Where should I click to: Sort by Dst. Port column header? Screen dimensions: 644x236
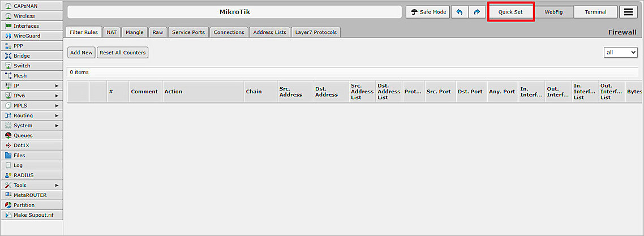click(471, 92)
